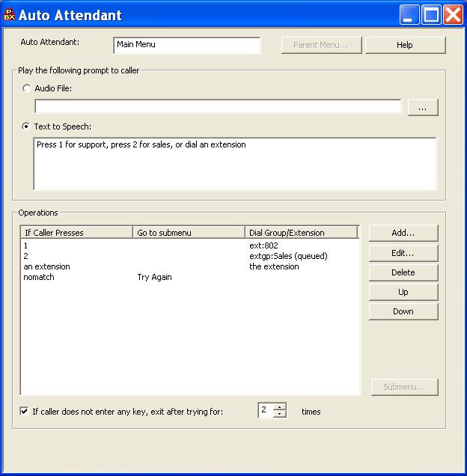
Task: Select the Text to Speech option
Action: [28, 126]
